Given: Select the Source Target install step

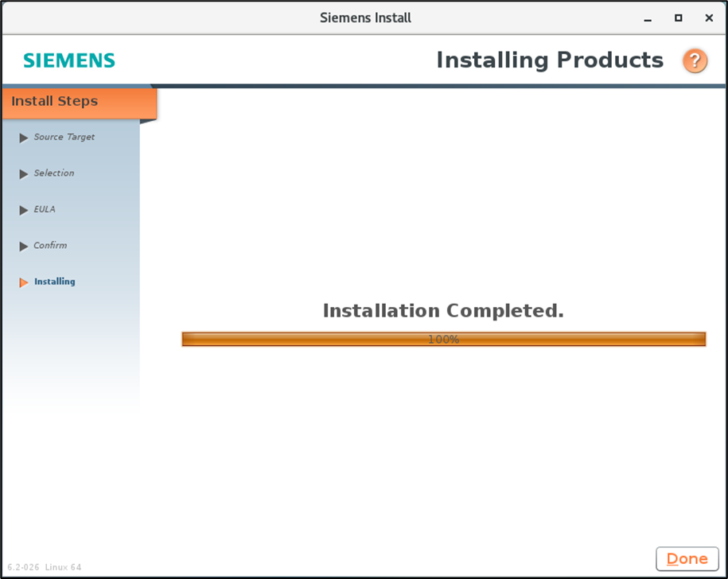Looking at the screenshot, I should pos(64,137).
